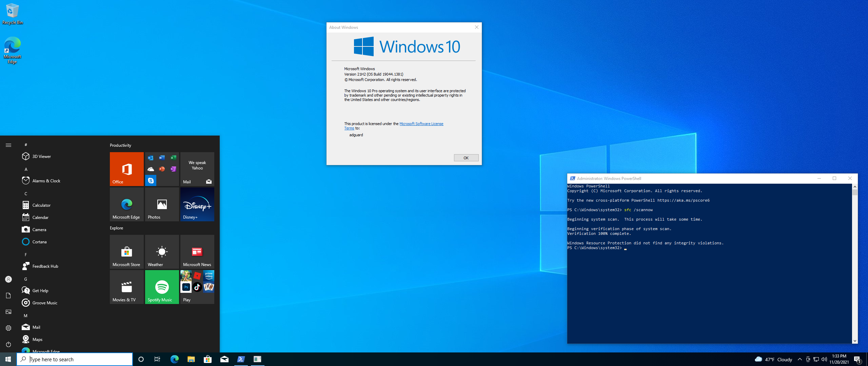Click the Start button on the taskbar
The image size is (868, 366).
coord(8,359)
